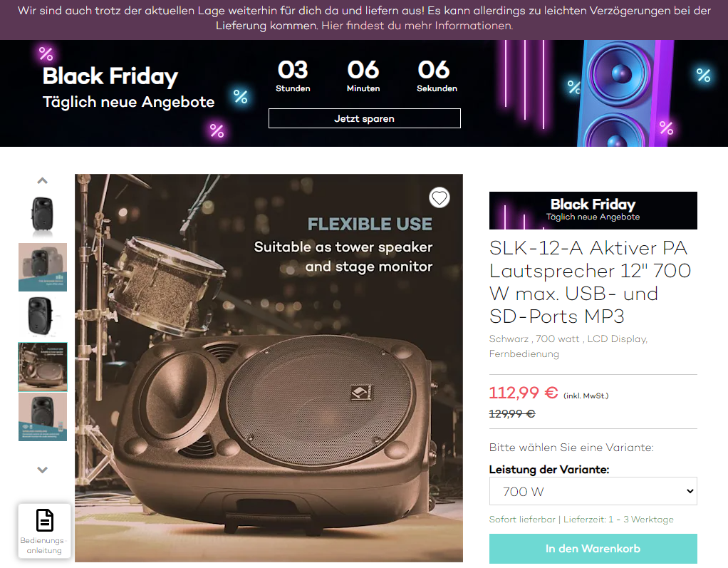Screen dimensions: 728x568
Task: Open the Leistung der Variante dropdown
Action: point(593,491)
